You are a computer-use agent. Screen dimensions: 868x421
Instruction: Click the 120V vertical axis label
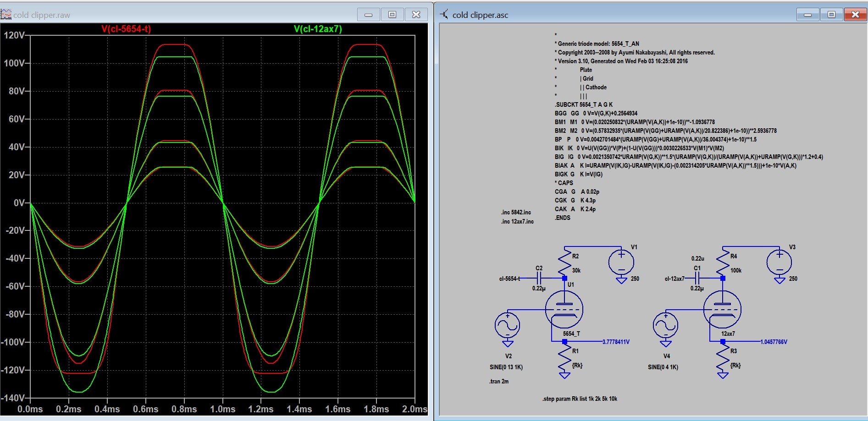coord(14,35)
